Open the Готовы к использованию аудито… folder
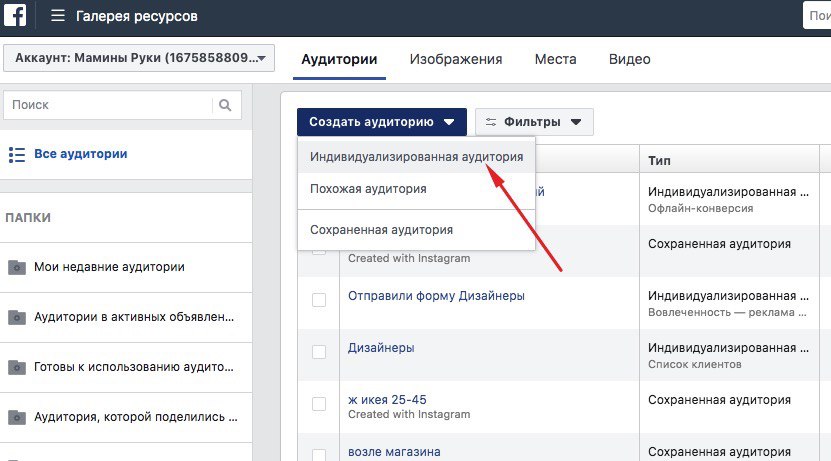This screenshot has height=461, width=831. click(x=126, y=367)
